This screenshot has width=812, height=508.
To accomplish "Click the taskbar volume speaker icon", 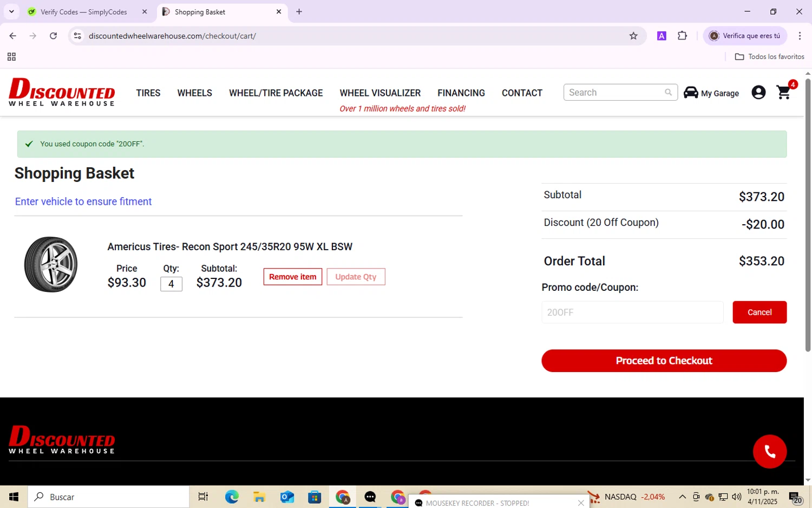I will [x=736, y=497].
